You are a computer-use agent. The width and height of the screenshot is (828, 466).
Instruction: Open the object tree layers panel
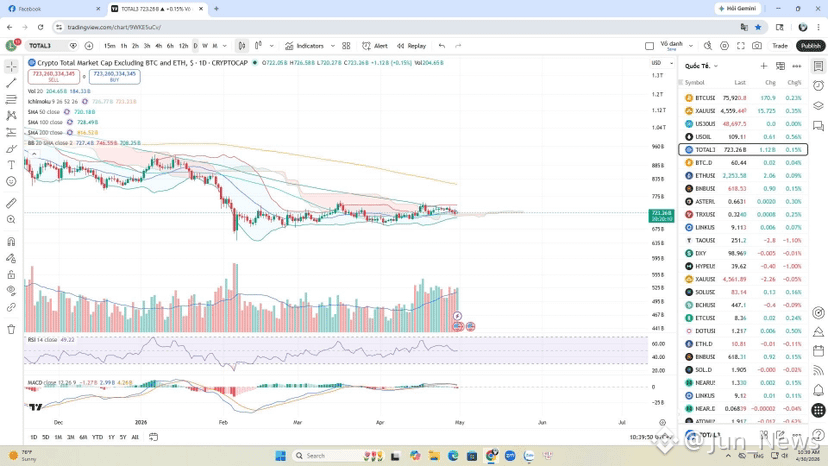pyautogui.click(x=818, y=106)
